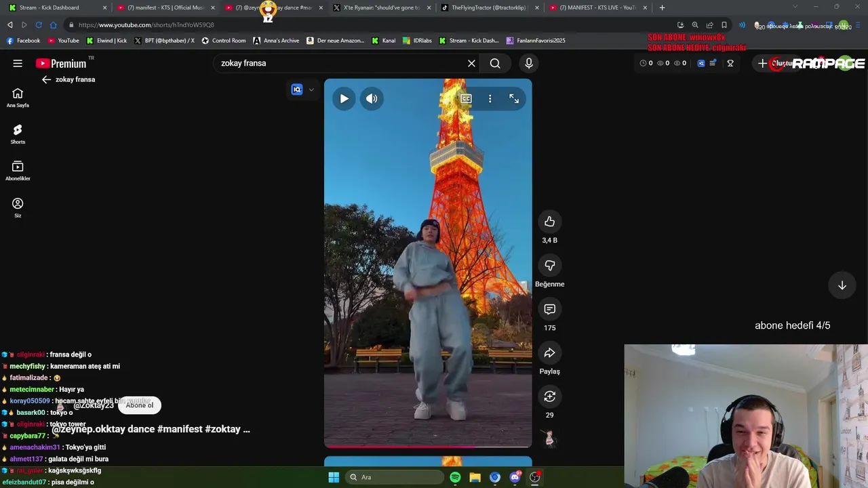This screenshot has width=868, height=488.
Task: Open the 175 comments panel
Action: pos(549,309)
